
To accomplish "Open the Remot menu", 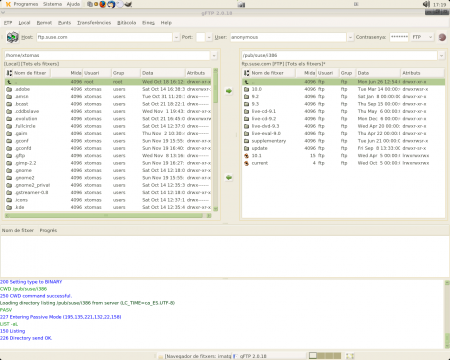I will (x=44, y=23).
